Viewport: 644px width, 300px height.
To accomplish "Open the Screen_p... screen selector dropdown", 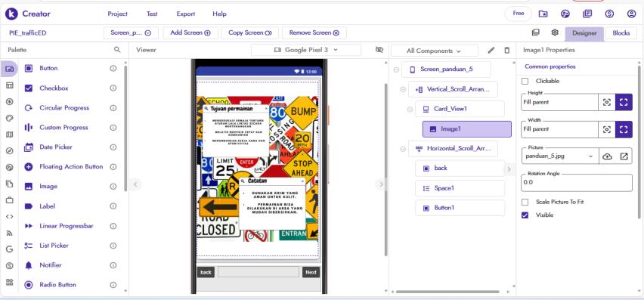I will coord(131,32).
